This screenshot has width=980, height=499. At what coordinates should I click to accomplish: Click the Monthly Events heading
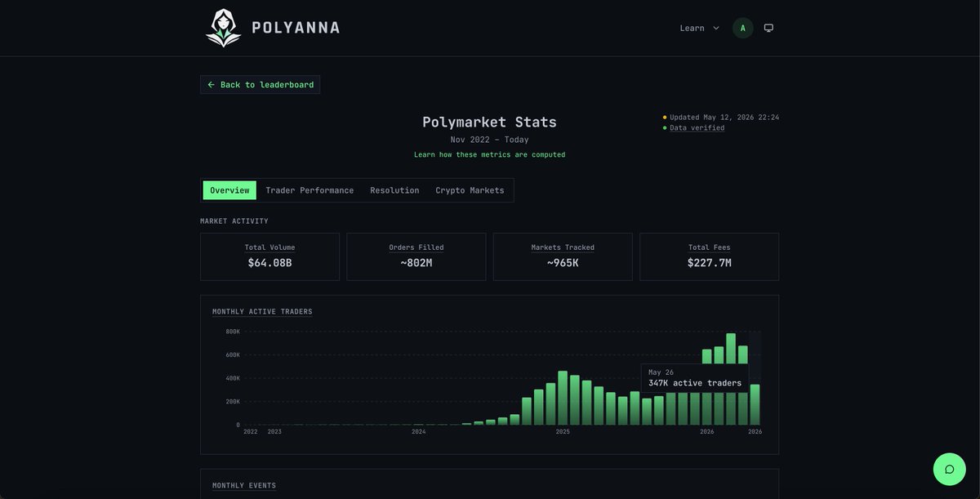coord(244,486)
